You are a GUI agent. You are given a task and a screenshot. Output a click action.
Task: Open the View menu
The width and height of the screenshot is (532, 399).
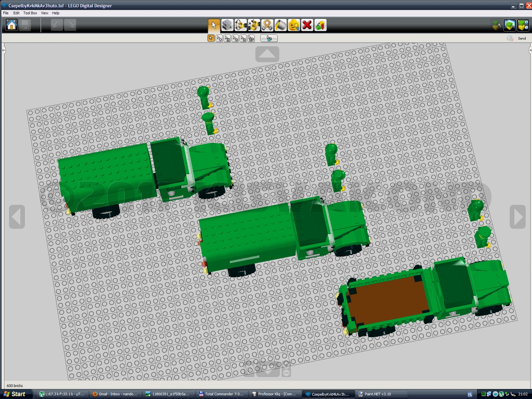point(45,13)
